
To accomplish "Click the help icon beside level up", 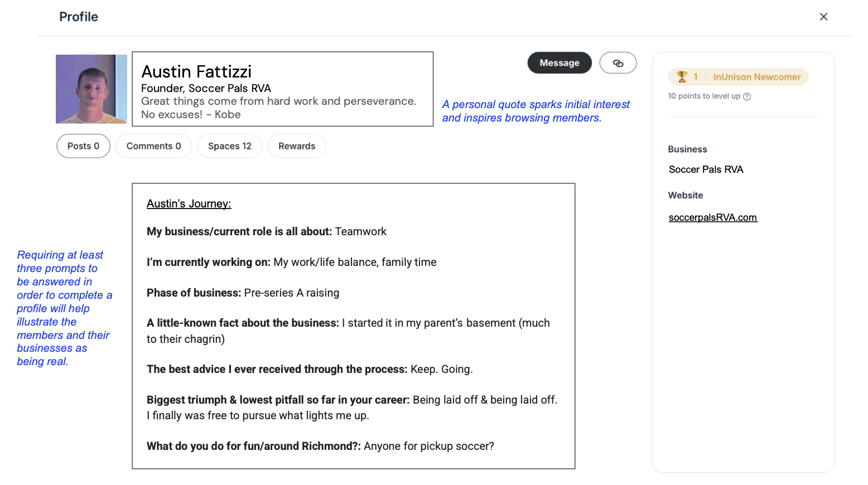I will click(x=747, y=96).
